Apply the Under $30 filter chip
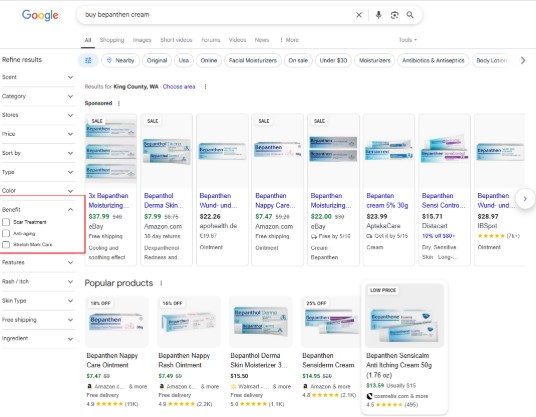Screen dimensions: 536x417 click(333, 60)
